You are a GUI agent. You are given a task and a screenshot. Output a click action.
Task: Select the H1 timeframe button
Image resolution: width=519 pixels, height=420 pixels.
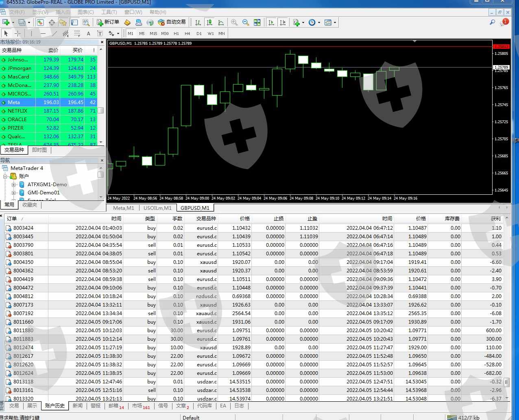[176, 33]
